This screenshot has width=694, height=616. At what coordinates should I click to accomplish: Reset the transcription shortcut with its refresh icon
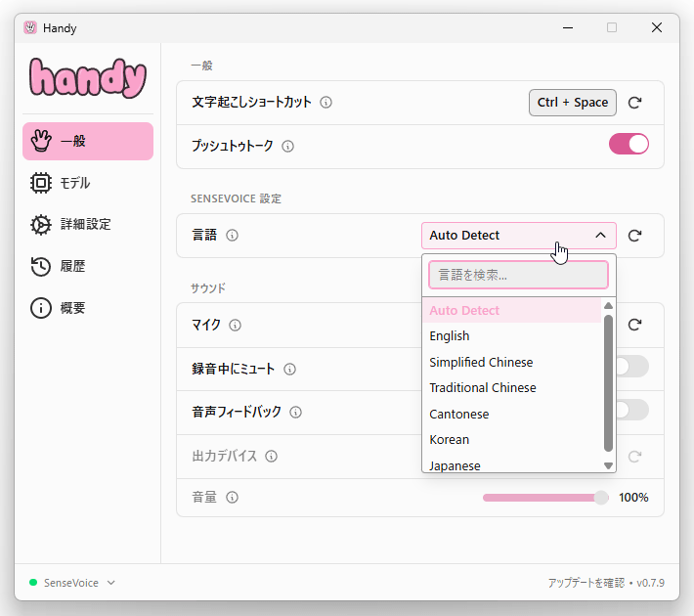click(x=634, y=103)
